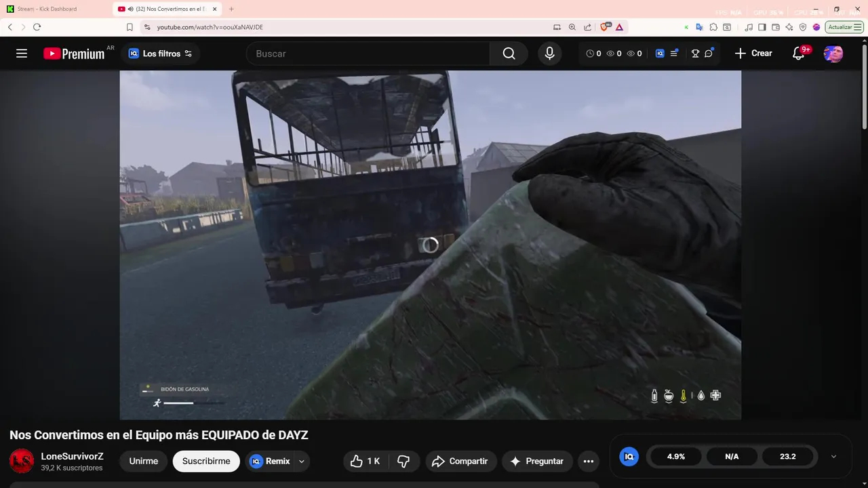Open Leo AI sparkle icon
This screenshot has width=868, height=488.
(789, 27)
